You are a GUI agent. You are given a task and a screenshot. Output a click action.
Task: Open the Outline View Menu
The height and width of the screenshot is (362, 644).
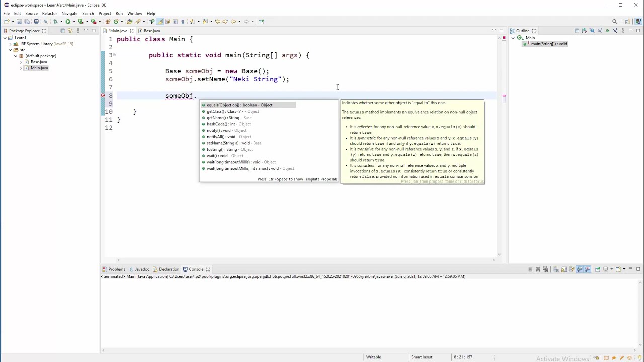(x=623, y=31)
